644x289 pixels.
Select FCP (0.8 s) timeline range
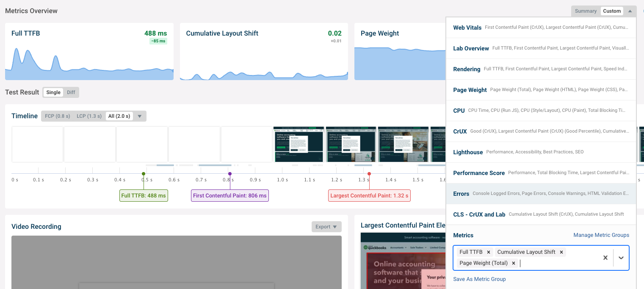click(58, 116)
